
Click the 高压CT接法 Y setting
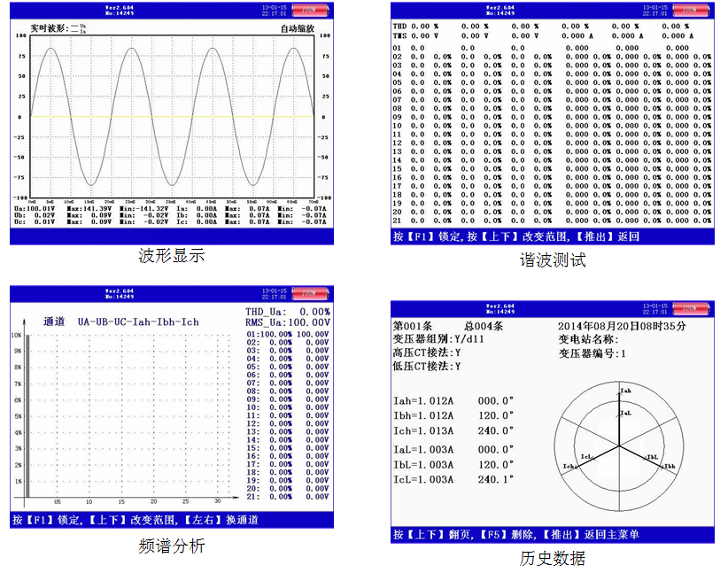pos(426,352)
